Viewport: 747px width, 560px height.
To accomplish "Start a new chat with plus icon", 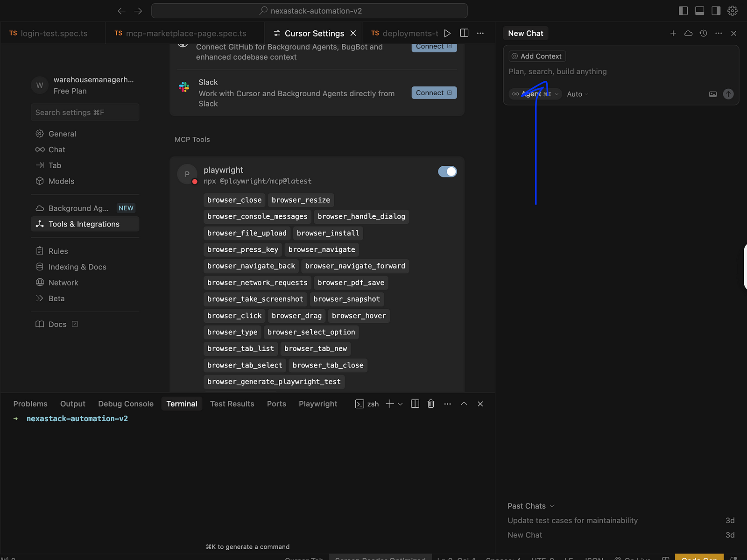I will (x=673, y=33).
